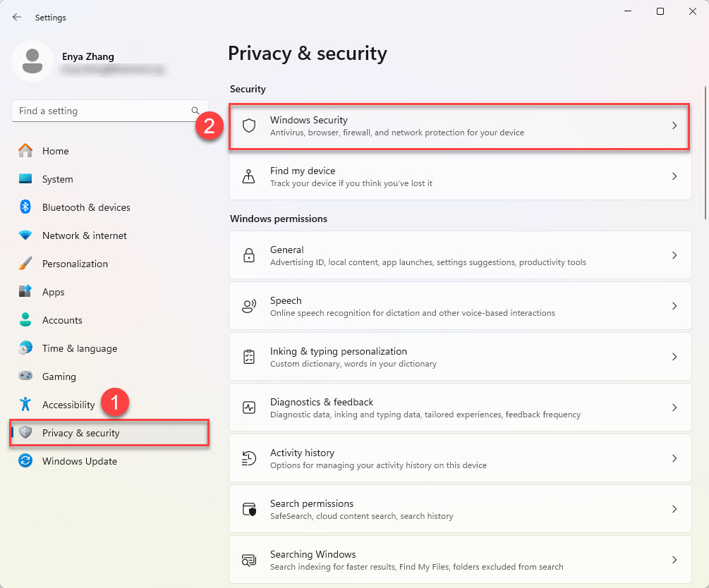Click the Find my device icon
709x588 pixels.
tap(248, 176)
